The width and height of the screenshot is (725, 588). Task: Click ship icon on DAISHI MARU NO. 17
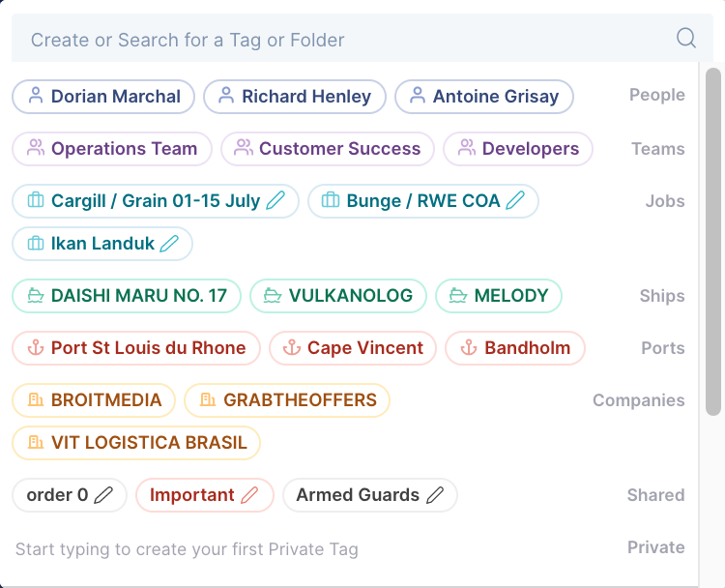[x=36, y=296]
